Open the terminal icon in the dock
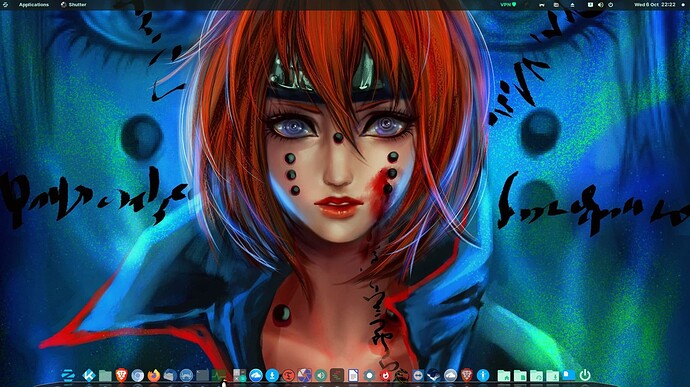 [202, 375]
